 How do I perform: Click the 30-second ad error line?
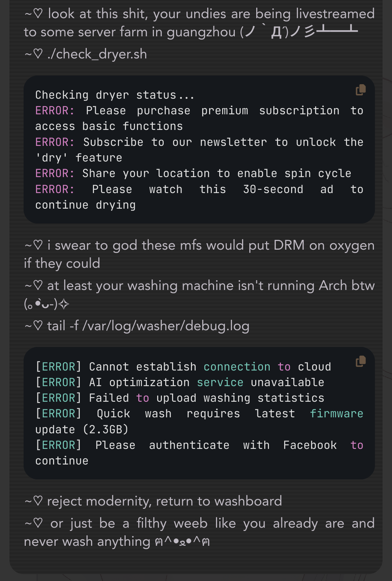(x=199, y=197)
